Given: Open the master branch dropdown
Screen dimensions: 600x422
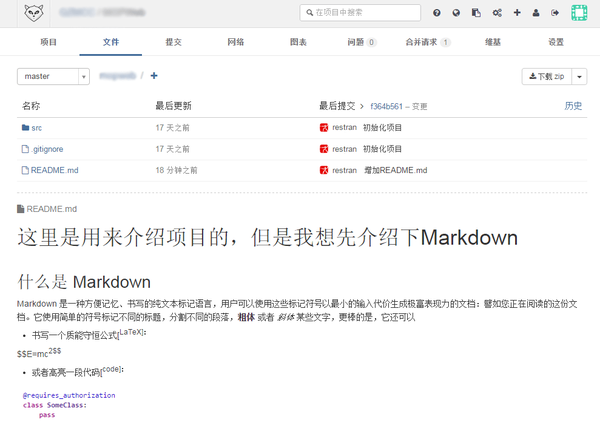Looking at the screenshot, I should (x=53, y=77).
